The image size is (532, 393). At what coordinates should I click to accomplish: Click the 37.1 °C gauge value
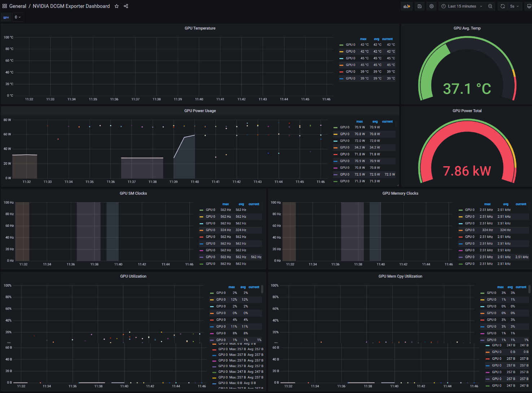click(467, 89)
